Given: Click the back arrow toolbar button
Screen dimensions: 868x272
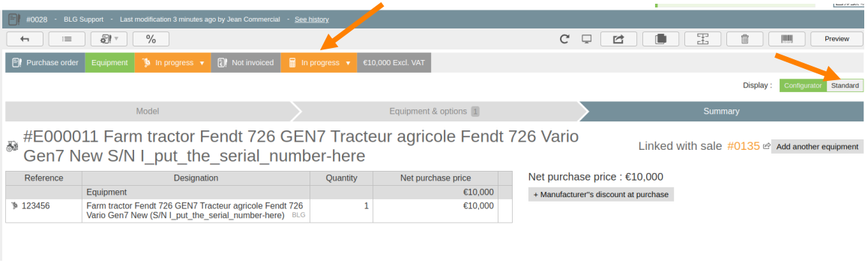Looking at the screenshot, I should click(24, 39).
